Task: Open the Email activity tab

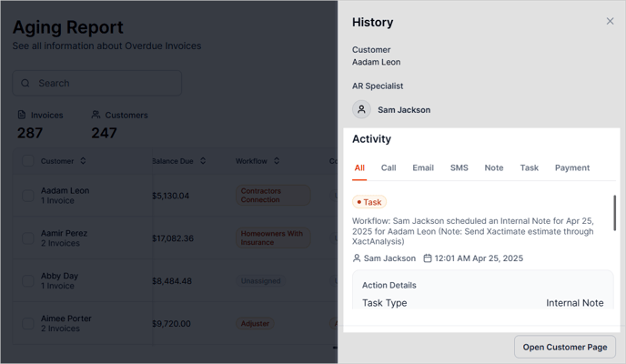Action: pos(423,167)
